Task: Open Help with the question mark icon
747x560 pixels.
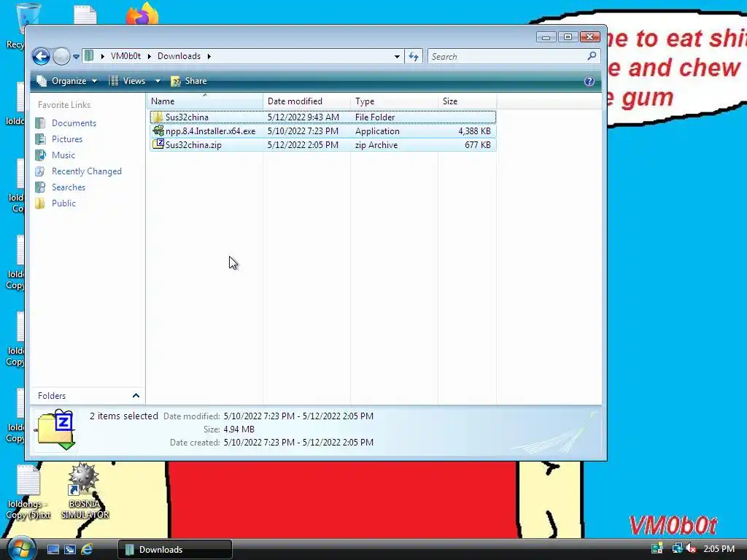Action: pyautogui.click(x=589, y=81)
